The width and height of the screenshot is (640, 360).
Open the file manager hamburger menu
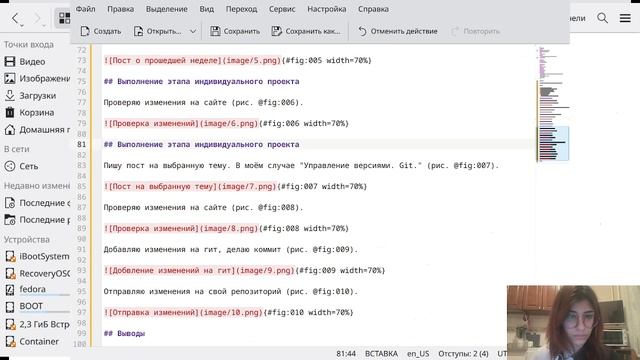pos(625,18)
